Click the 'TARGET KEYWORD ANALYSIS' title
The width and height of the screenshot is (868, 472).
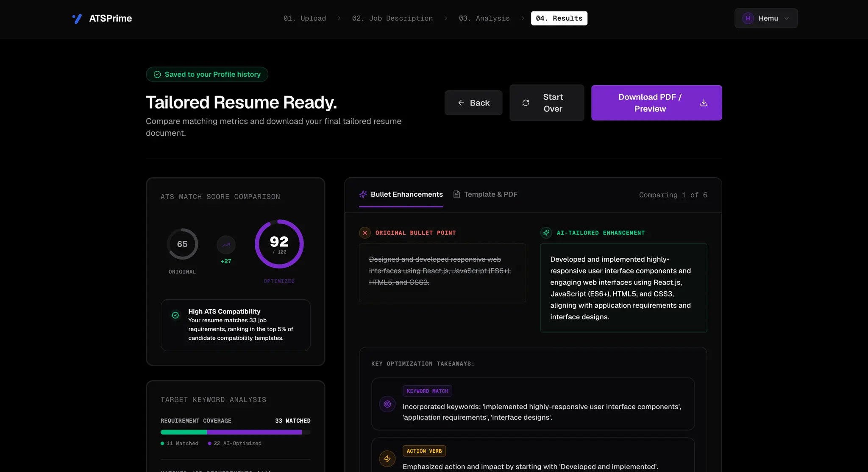[214, 399]
